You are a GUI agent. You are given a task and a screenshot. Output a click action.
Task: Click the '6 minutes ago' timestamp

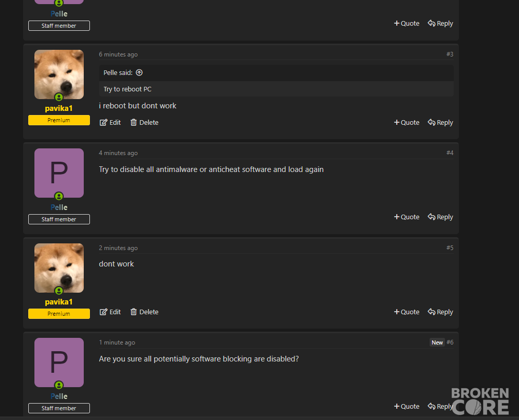pyautogui.click(x=118, y=54)
